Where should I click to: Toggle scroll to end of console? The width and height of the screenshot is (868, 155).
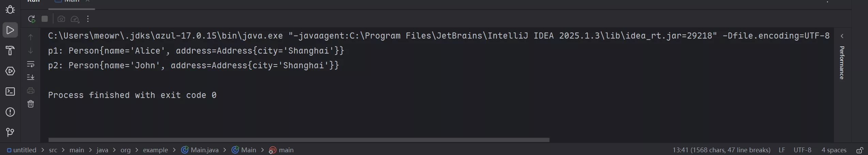(x=31, y=77)
